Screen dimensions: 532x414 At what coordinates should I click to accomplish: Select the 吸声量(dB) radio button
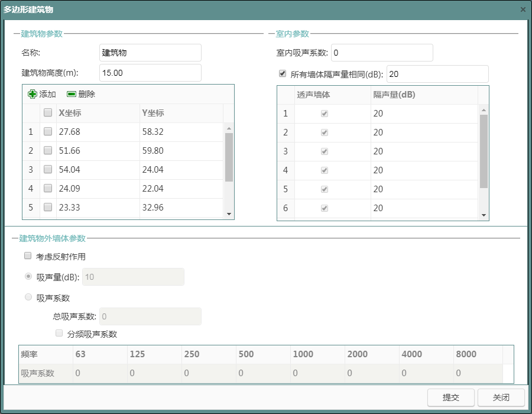[28, 276]
